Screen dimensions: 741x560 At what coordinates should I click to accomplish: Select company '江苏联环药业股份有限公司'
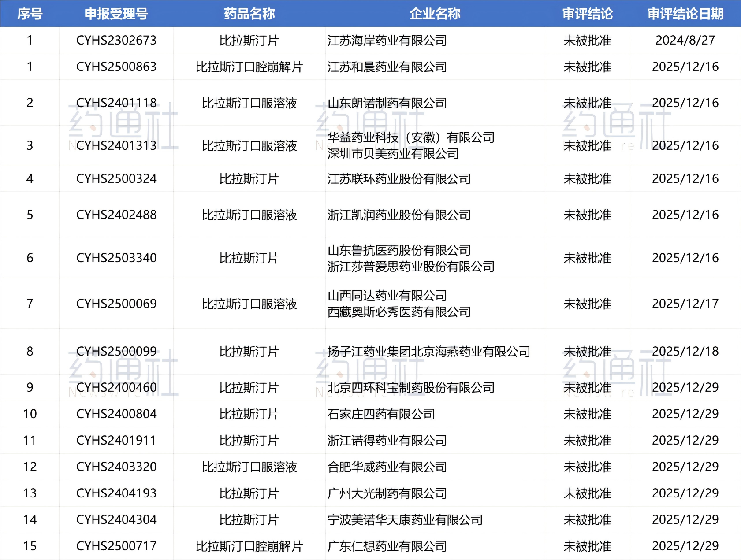coord(399,179)
